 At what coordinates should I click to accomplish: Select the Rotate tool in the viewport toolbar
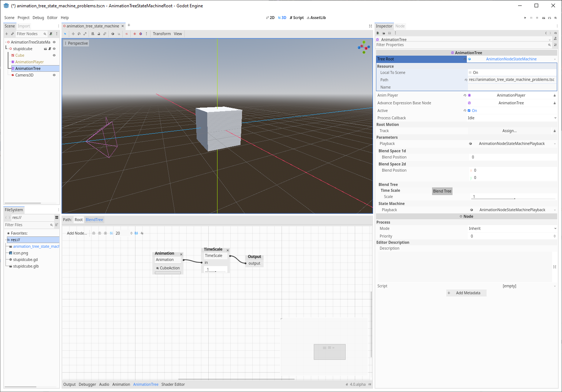[x=79, y=34]
